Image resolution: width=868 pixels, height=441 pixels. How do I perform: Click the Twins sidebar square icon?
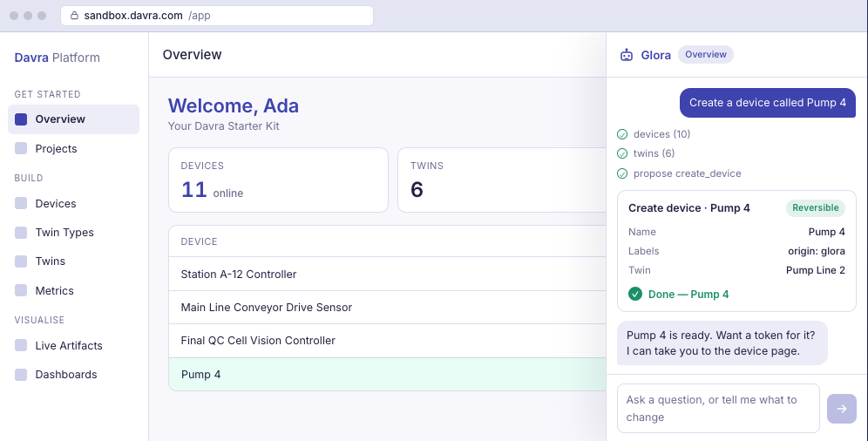pos(21,261)
